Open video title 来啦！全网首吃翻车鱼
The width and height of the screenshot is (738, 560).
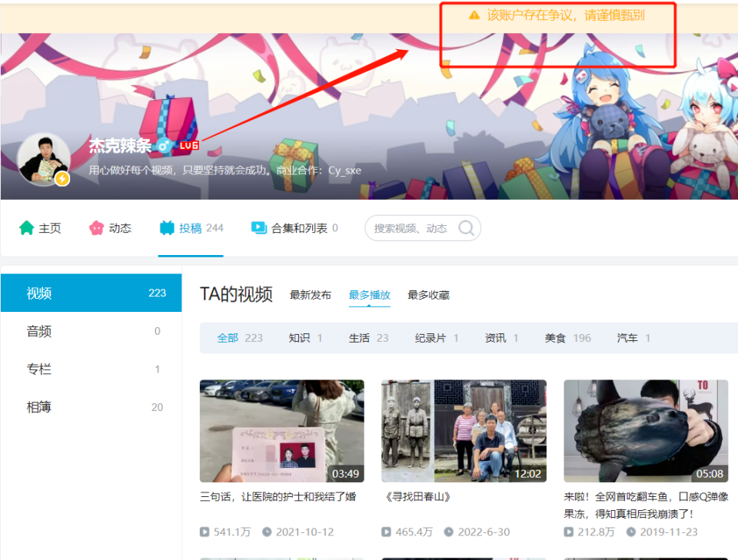pyautogui.click(x=646, y=505)
